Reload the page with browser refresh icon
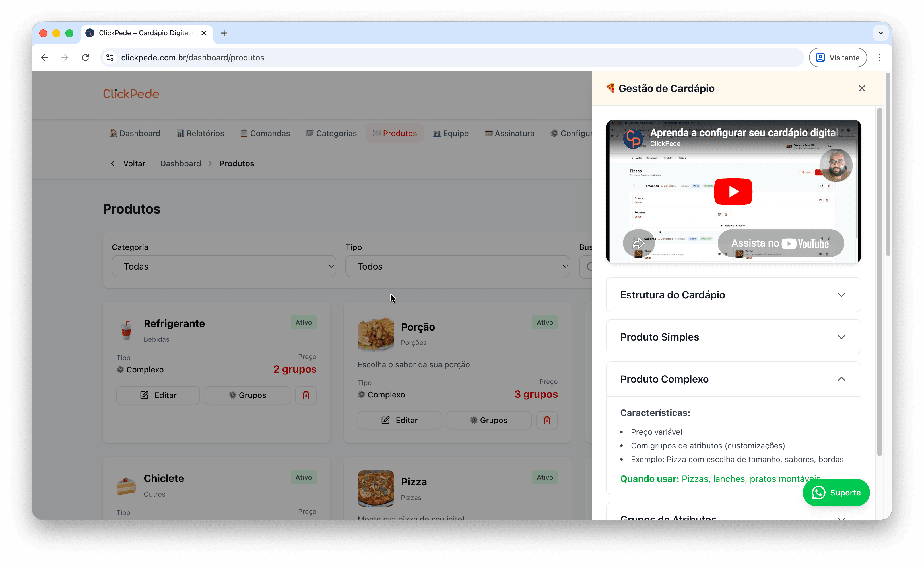This screenshot has width=924, height=562. point(86,58)
